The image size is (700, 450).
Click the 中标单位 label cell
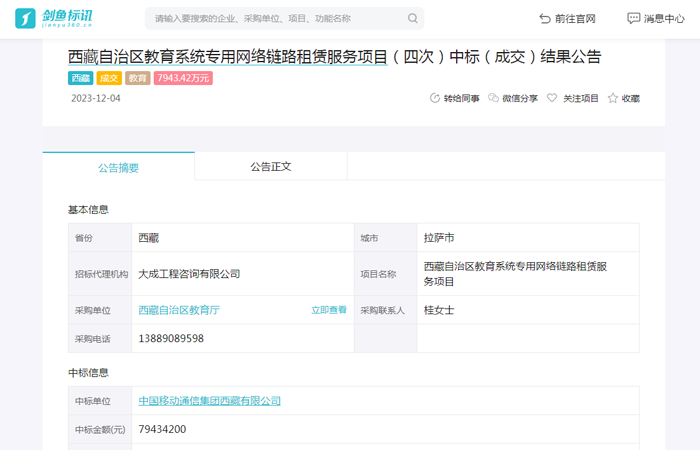(100, 401)
